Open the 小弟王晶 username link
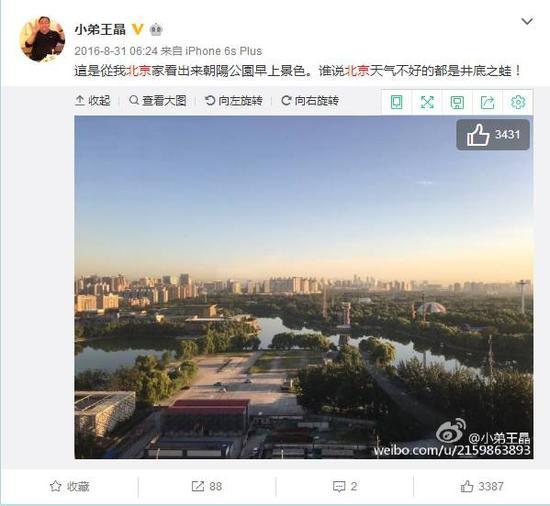 pos(100,29)
